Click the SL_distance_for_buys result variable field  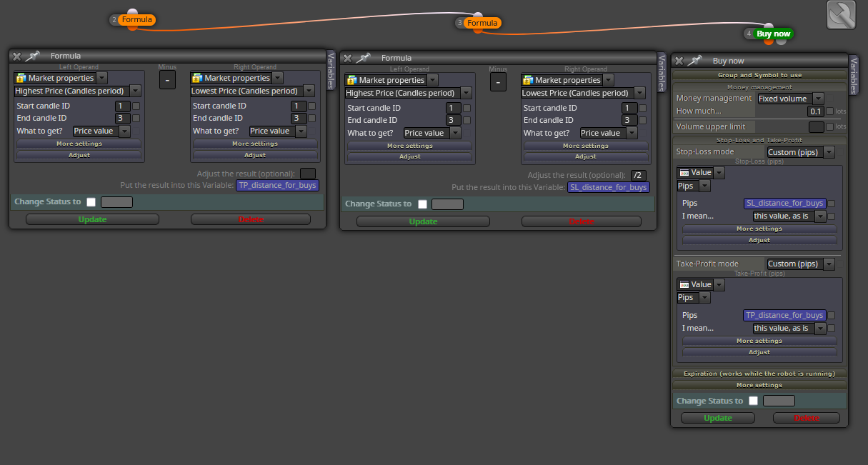tap(609, 187)
